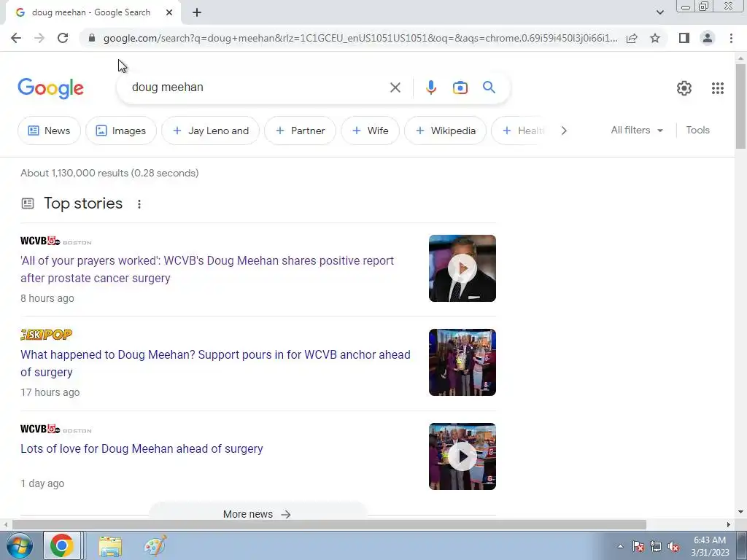747x560 pixels.
Task: Go to Google home via logo
Action: [x=50, y=88]
